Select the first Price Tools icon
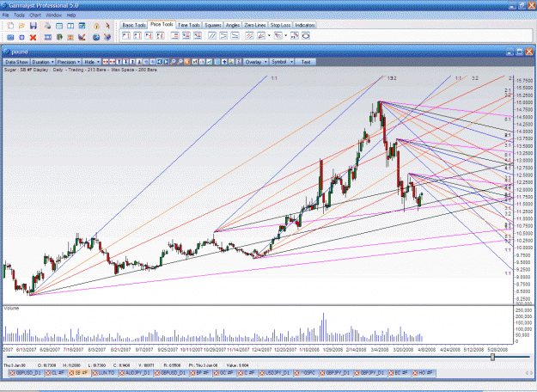This screenshot has width=537, height=392. click(126, 35)
